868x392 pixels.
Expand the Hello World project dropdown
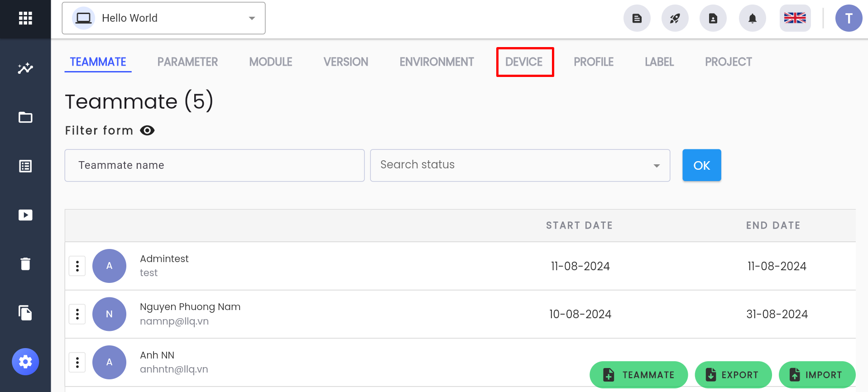[x=163, y=18]
